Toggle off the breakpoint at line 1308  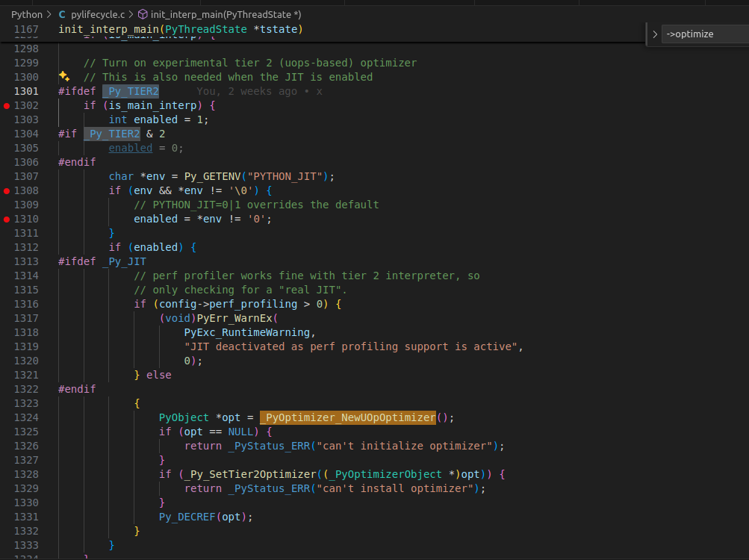point(7,191)
